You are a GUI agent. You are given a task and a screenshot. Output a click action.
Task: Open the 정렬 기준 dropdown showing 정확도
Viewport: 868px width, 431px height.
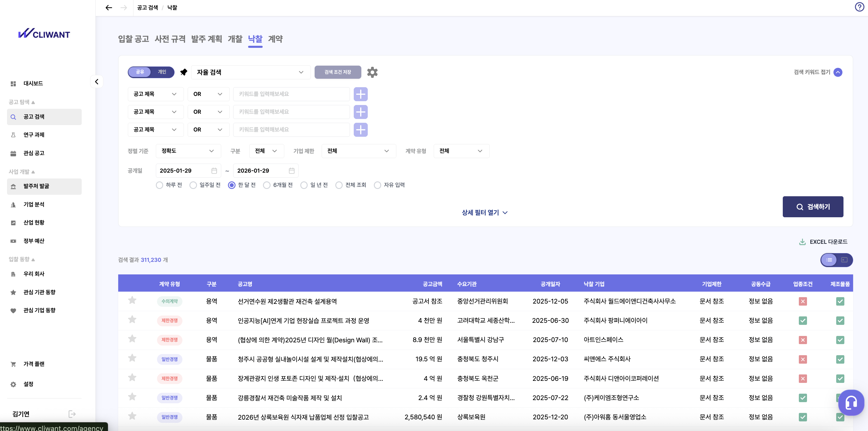coord(188,151)
